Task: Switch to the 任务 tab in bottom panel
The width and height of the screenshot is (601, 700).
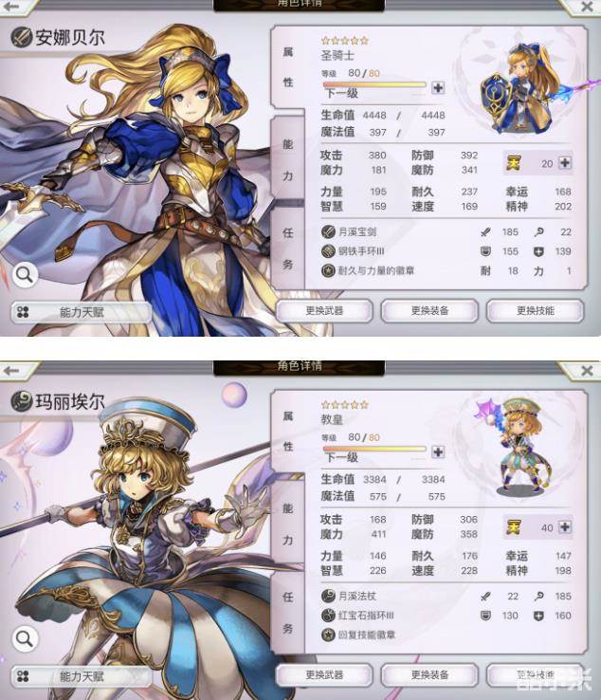Action: coord(288,613)
